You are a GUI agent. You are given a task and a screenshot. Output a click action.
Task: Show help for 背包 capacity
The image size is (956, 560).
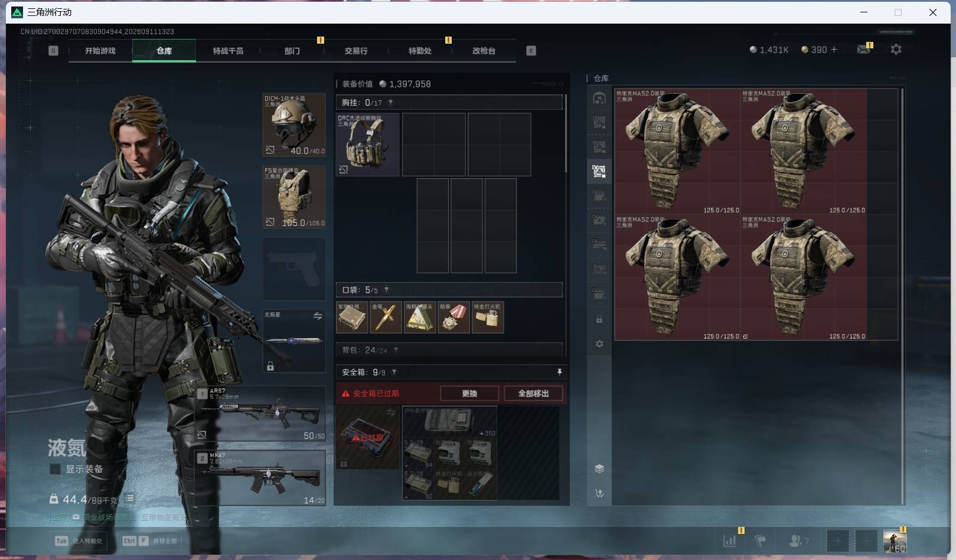(396, 350)
